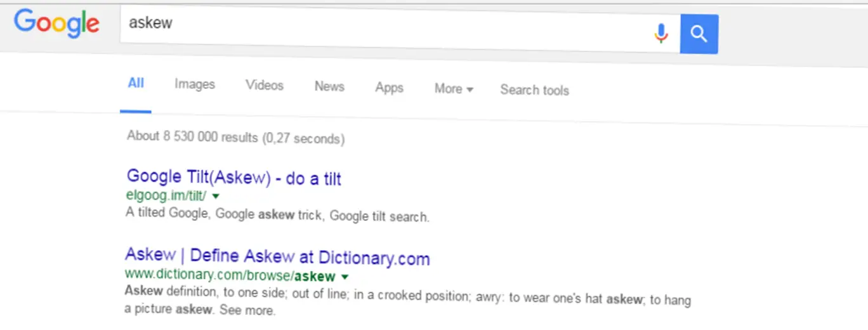Switch to the Images tab
The width and height of the screenshot is (868, 330).
195,84
